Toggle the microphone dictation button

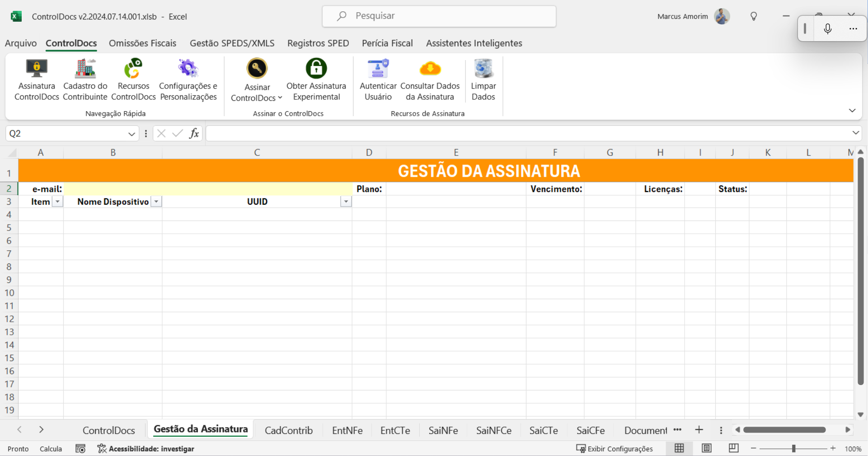pyautogui.click(x=827, y=29)
